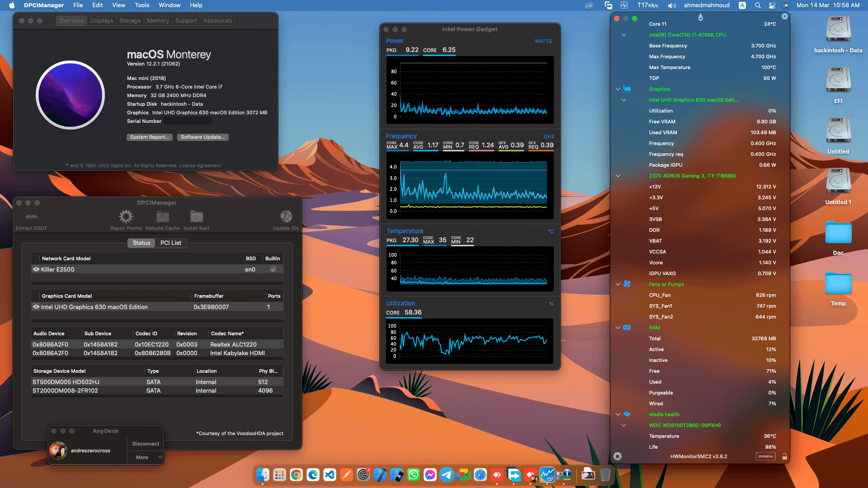The width and height of the screenshot is (868, 488).
Task: Switch to the Memory tab
Action: 158,21
